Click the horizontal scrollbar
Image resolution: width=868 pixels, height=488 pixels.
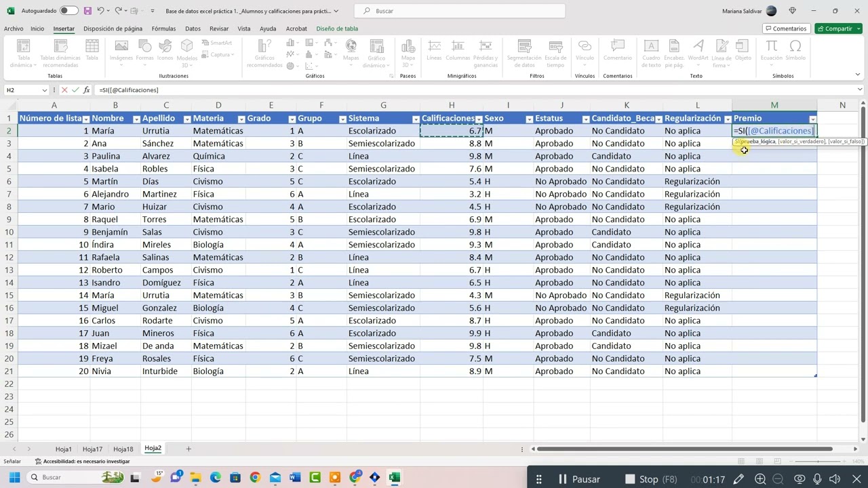(684, 449)
